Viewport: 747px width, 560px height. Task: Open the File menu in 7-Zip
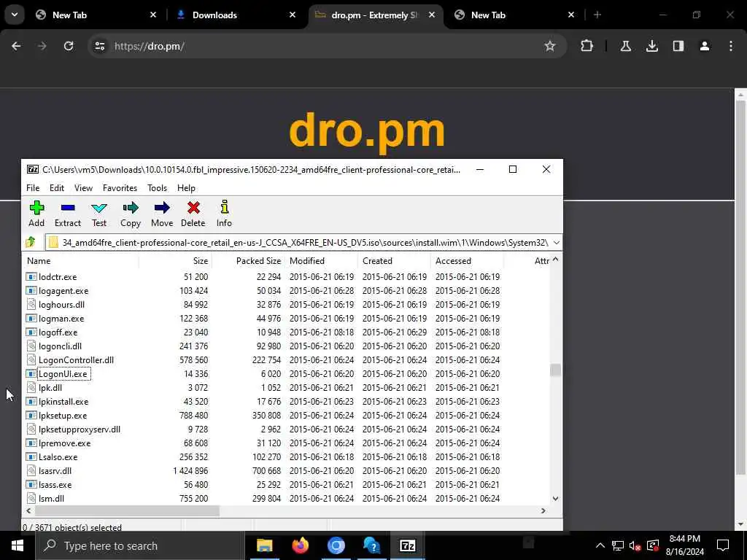pos(33,188)
